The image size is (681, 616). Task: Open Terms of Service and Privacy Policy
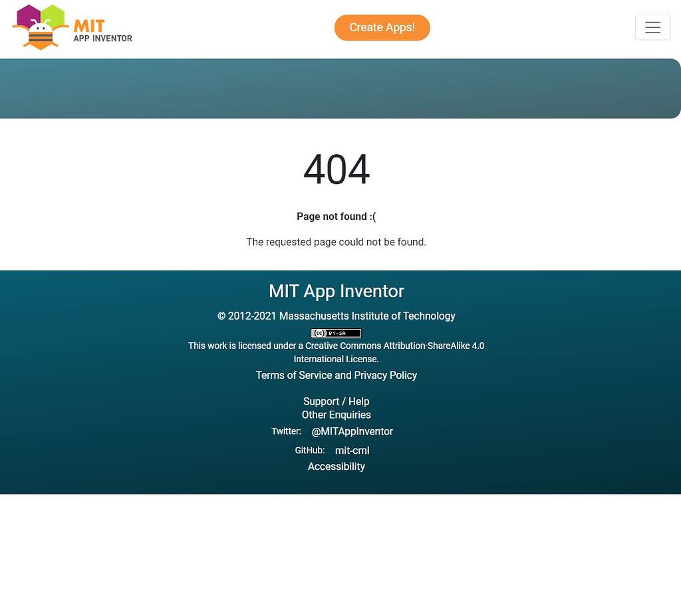click(336, 375)
